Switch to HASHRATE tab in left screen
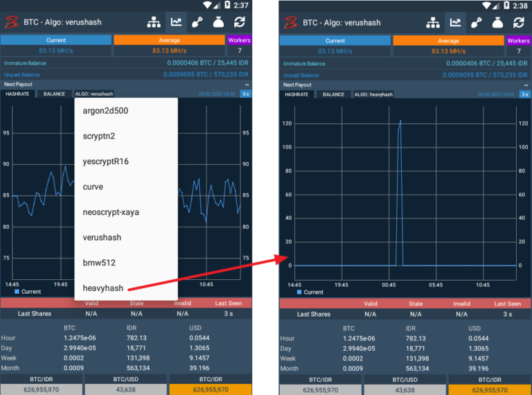 [17, 94]
